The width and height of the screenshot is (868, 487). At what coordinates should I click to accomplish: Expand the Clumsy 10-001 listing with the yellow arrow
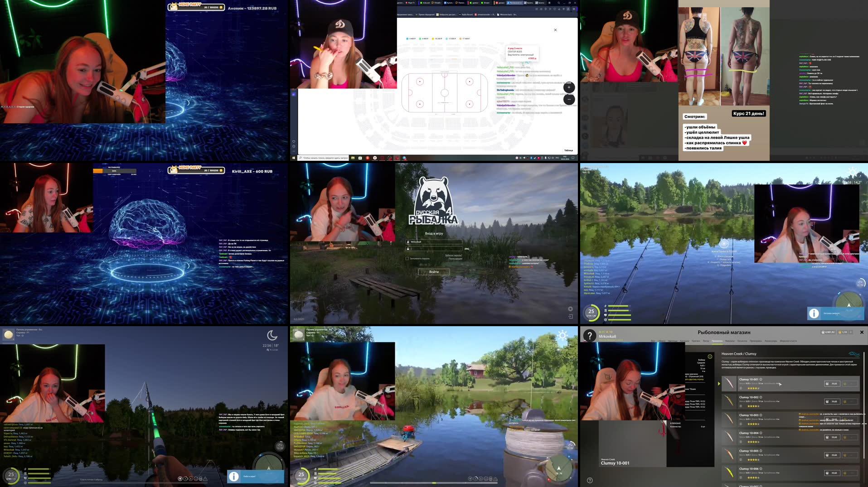click(x=719, y=383)
